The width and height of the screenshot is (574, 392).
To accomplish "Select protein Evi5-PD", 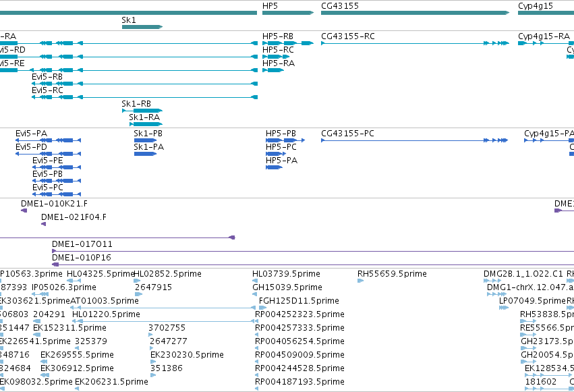I will click(x=48, y=154).
